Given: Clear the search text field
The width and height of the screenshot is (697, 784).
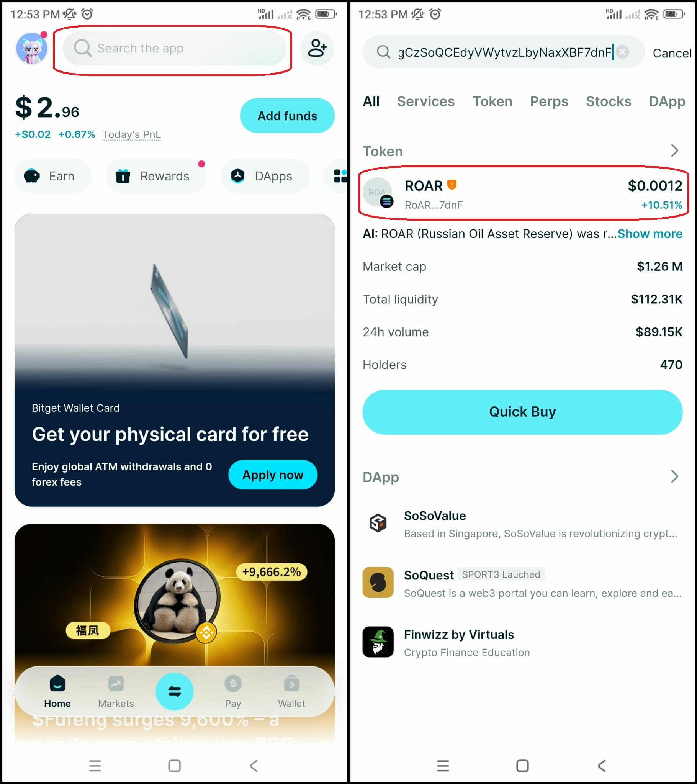Looking at the screenshot, I should point(623,52).
